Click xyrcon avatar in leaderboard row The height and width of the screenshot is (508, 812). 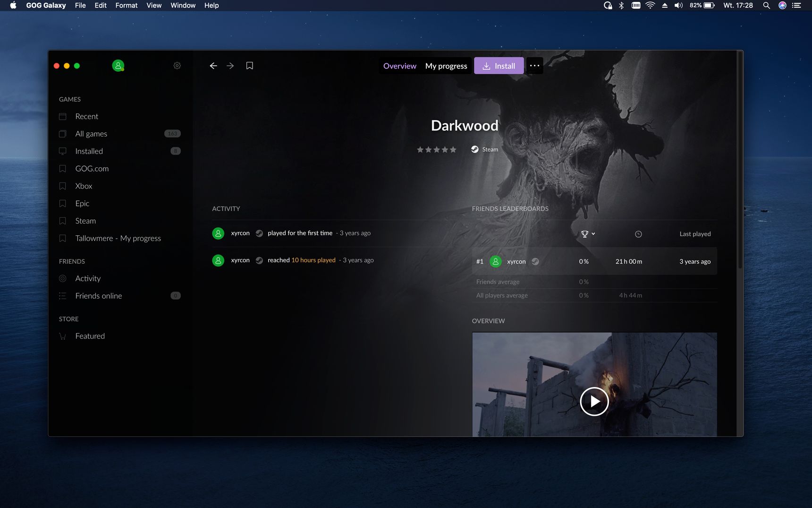tap(496, 261)
